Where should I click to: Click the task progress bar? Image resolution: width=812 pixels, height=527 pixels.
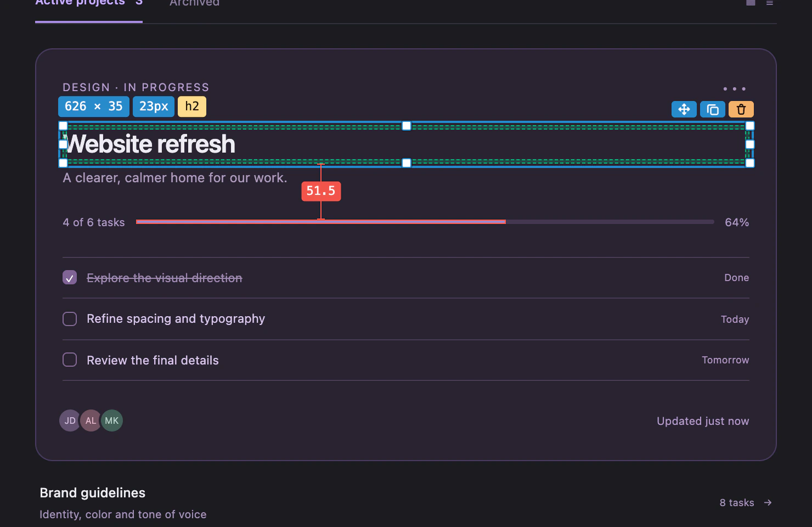[x=425, y=222]
